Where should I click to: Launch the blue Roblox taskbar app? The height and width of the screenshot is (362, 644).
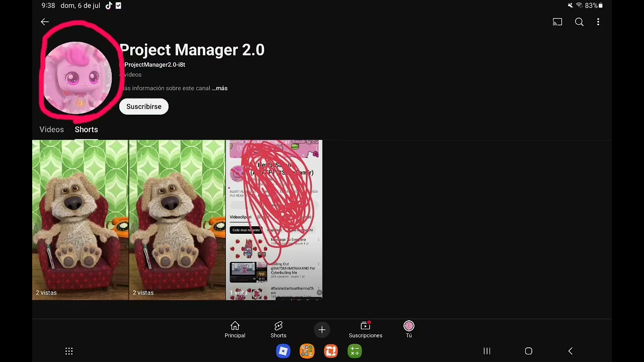[x=283, y=351]
